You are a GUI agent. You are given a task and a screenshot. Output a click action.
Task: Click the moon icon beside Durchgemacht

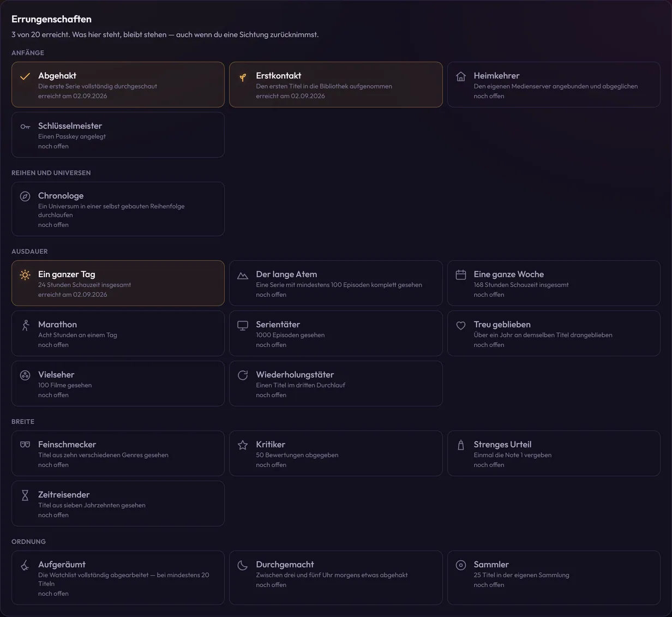click(243, 565)
